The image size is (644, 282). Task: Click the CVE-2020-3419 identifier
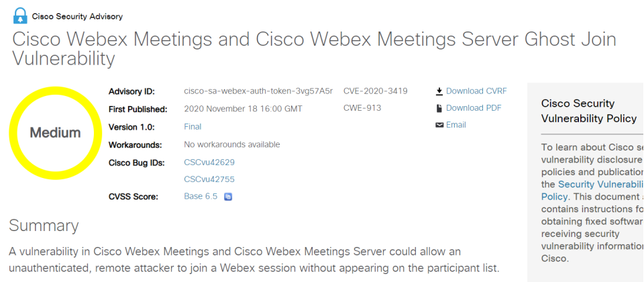tap(376, 91)
